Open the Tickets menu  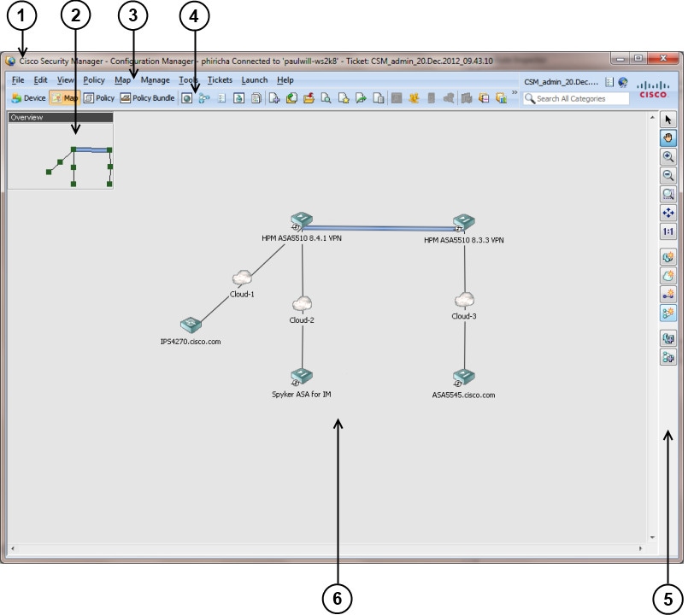coord(220,80)
